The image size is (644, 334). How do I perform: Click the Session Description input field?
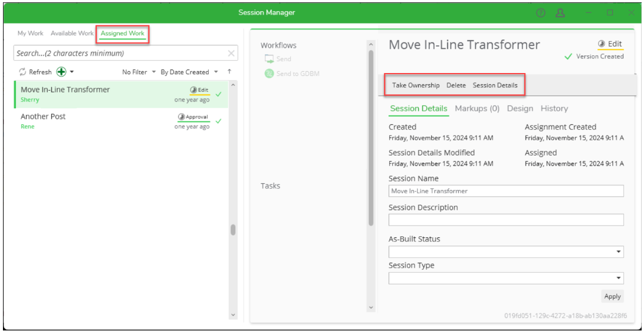pyautogui.click(x=506, y=220)
